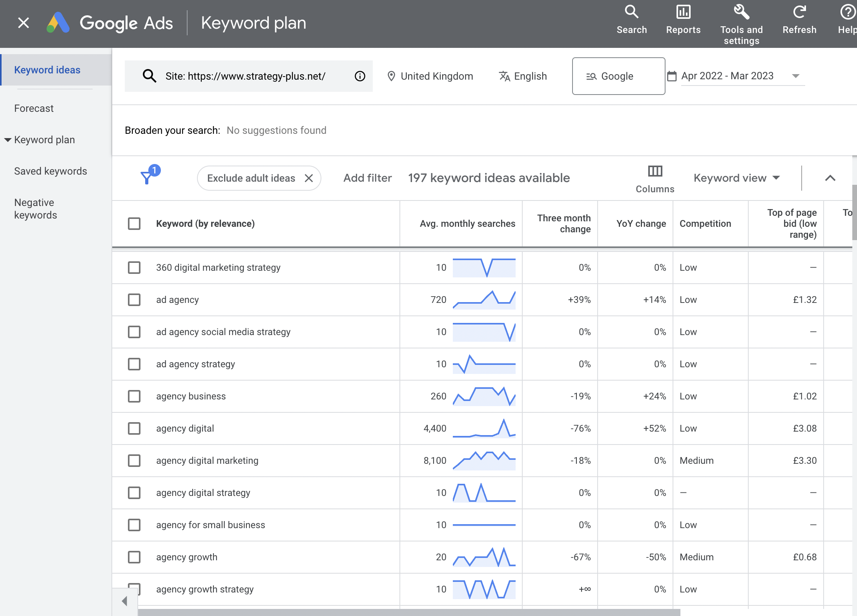Sort by Keyword (by relevance) column header
This screenshot has height=616, width=857.
pyautogui.click(x=205, y=224)
